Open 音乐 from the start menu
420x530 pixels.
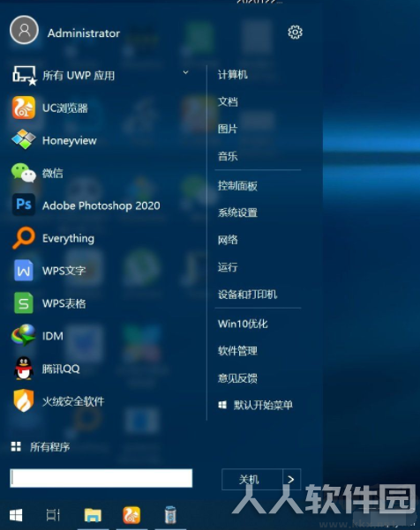tap(228, 156)
